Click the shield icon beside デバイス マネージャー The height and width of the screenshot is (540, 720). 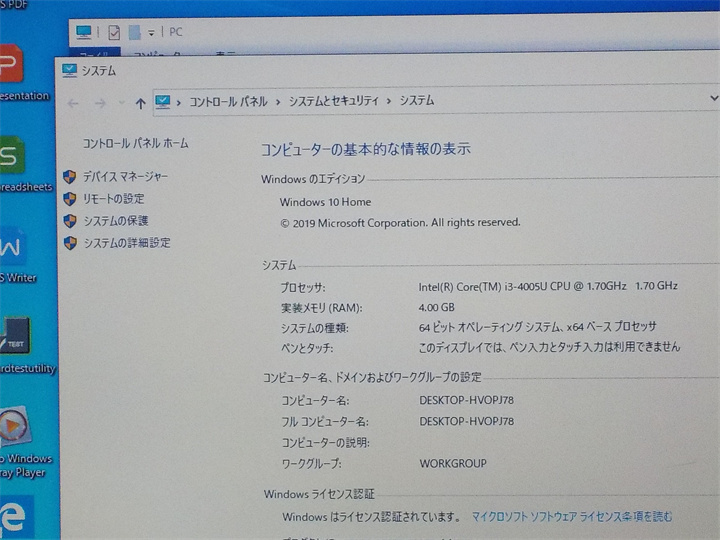70,177
